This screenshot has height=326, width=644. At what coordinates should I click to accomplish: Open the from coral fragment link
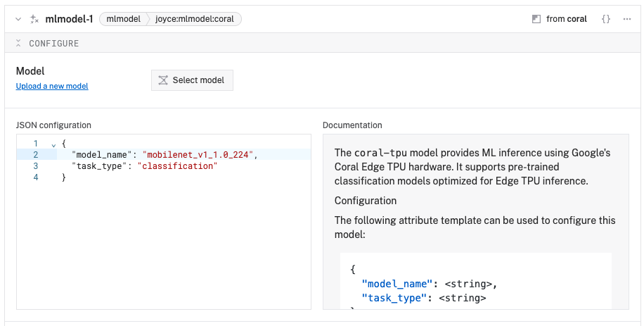[x=567, y=19]
